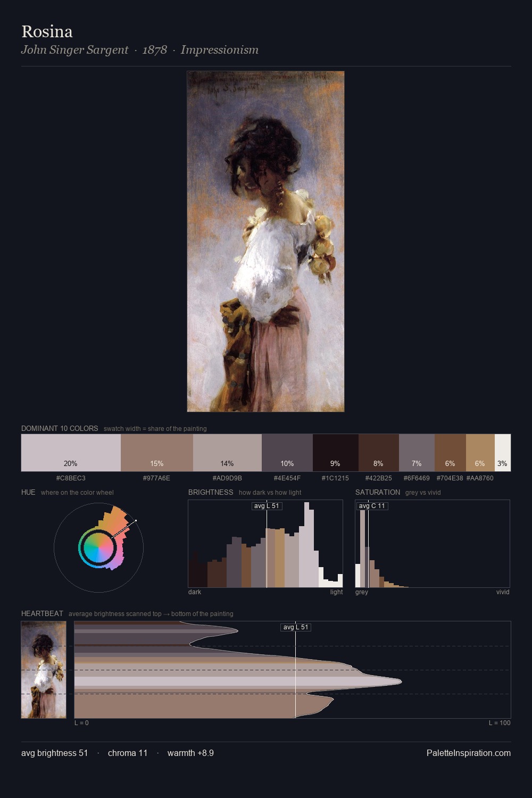Screen dimensions: 532x798
Task: Click 'avg L 51' marker in Heartbeat chart
Action: point(295,627)
